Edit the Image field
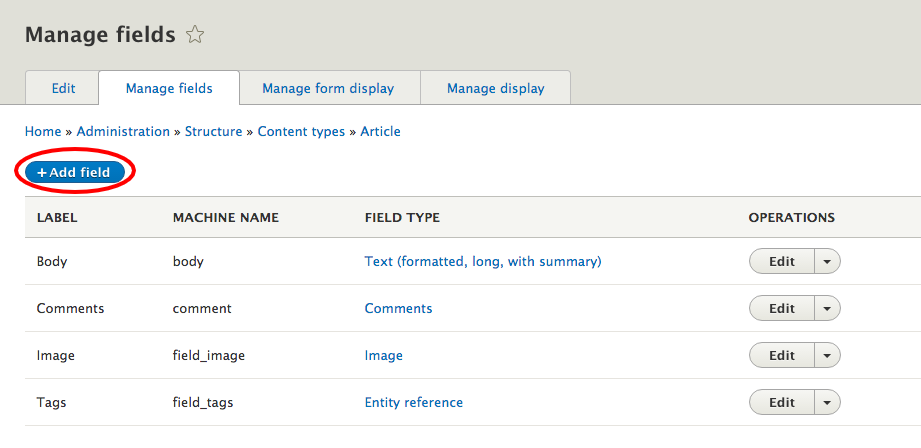 tap(782, 355)
